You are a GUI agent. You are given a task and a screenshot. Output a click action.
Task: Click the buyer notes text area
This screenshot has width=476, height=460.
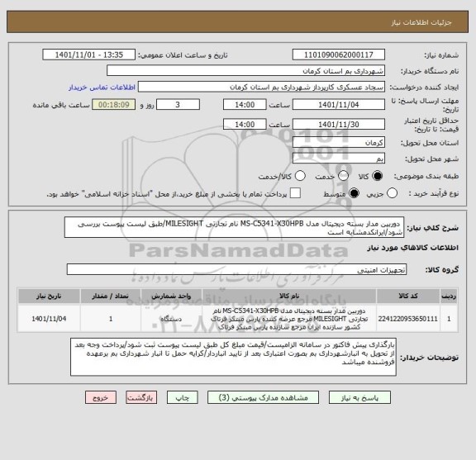233,357
